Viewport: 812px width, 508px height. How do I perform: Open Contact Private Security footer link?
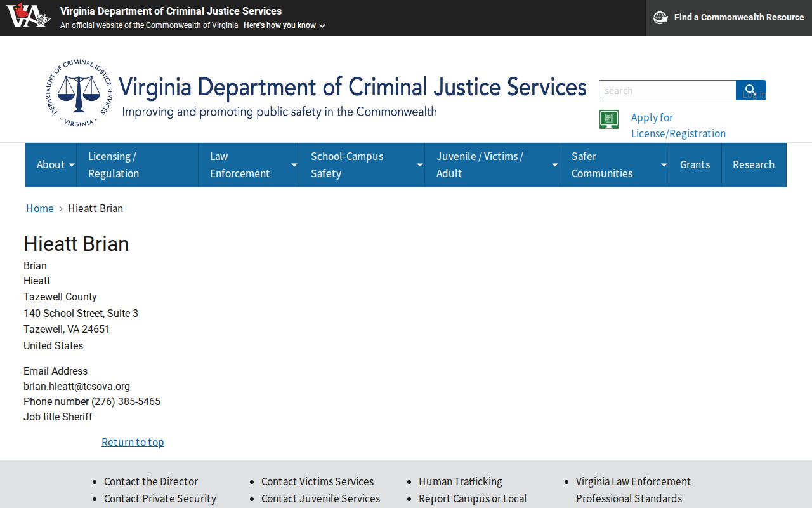coord(160,498)
